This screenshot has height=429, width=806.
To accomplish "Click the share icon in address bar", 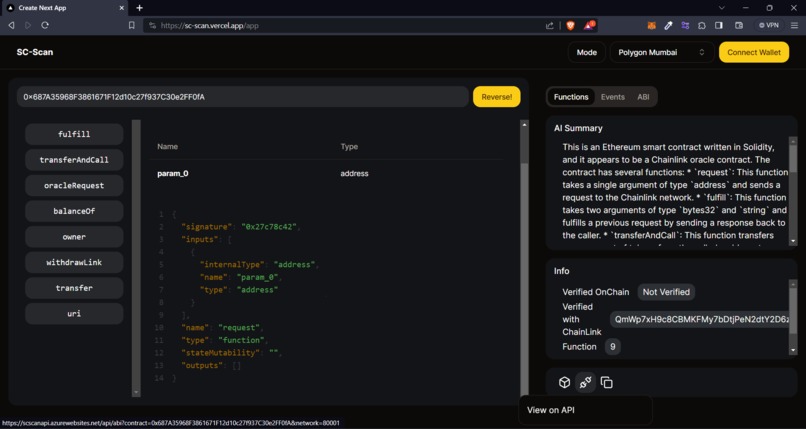I will 550,25.
